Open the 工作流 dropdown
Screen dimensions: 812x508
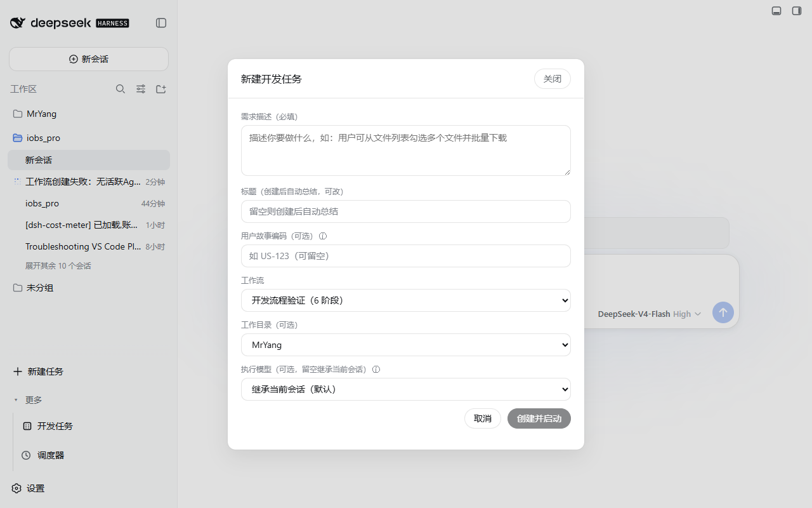click(406, 300)
